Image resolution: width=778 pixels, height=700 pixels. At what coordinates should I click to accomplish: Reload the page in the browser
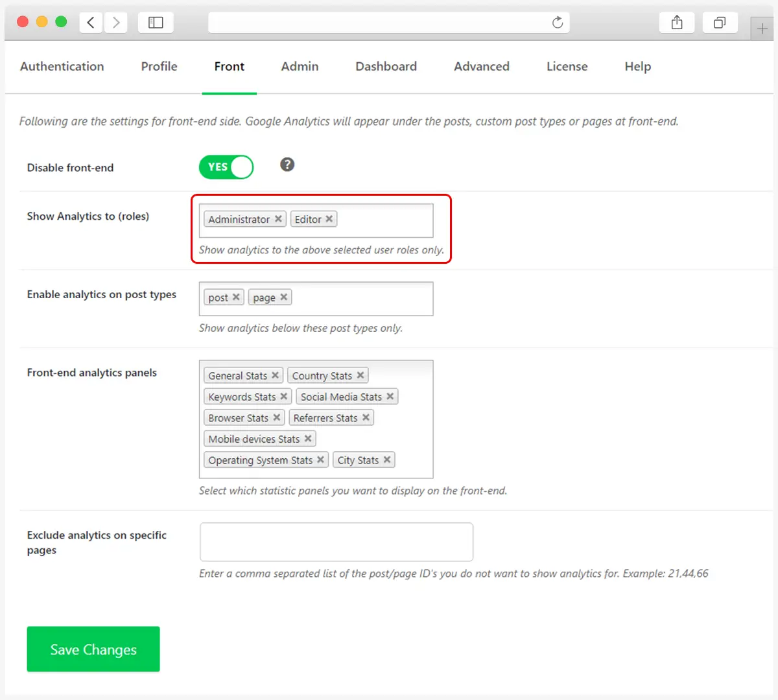tap(558, 23)
